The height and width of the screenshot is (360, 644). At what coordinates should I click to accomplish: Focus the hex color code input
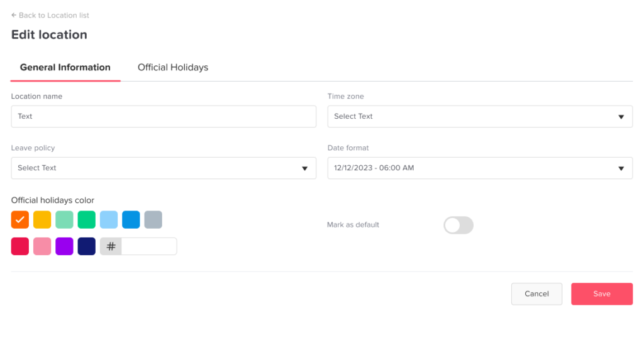(149, 246)
